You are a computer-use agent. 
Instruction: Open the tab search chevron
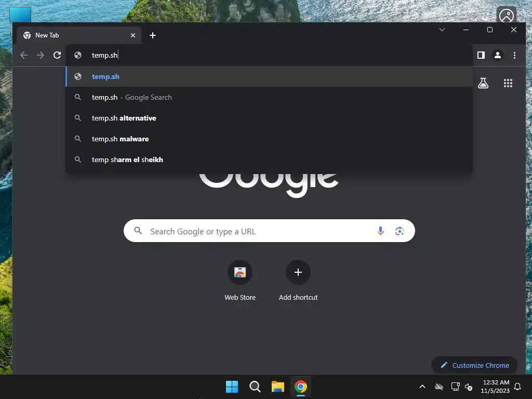coord(442,30)
